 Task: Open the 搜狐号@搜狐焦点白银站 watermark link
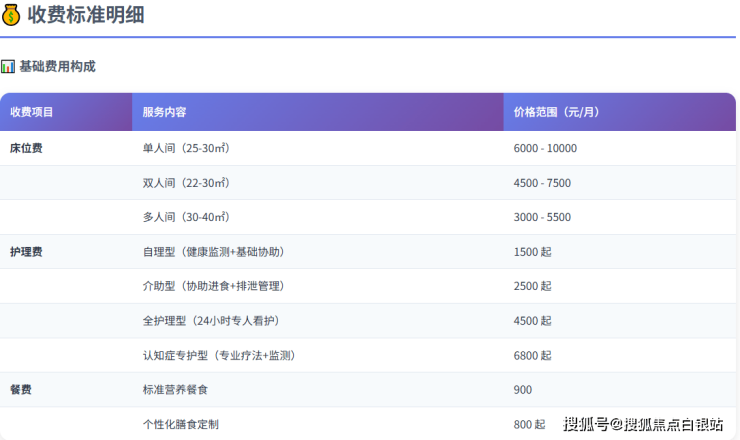[643, 424]
